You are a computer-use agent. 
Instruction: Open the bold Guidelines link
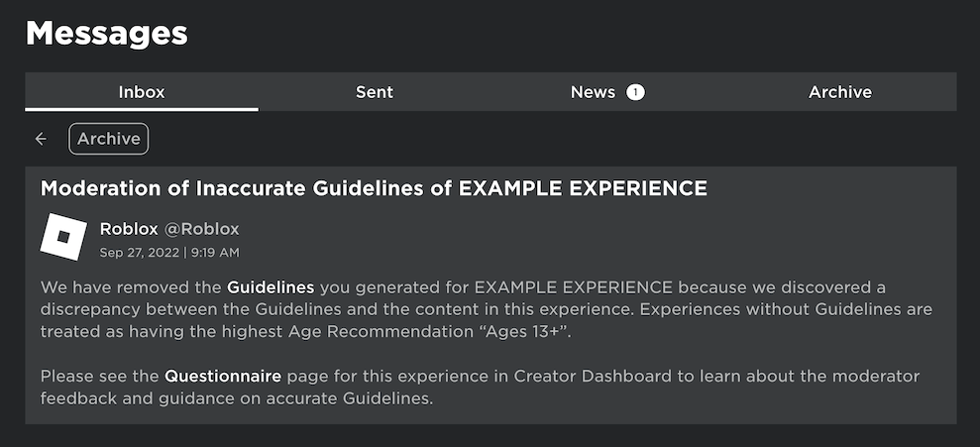coord(271,287)
